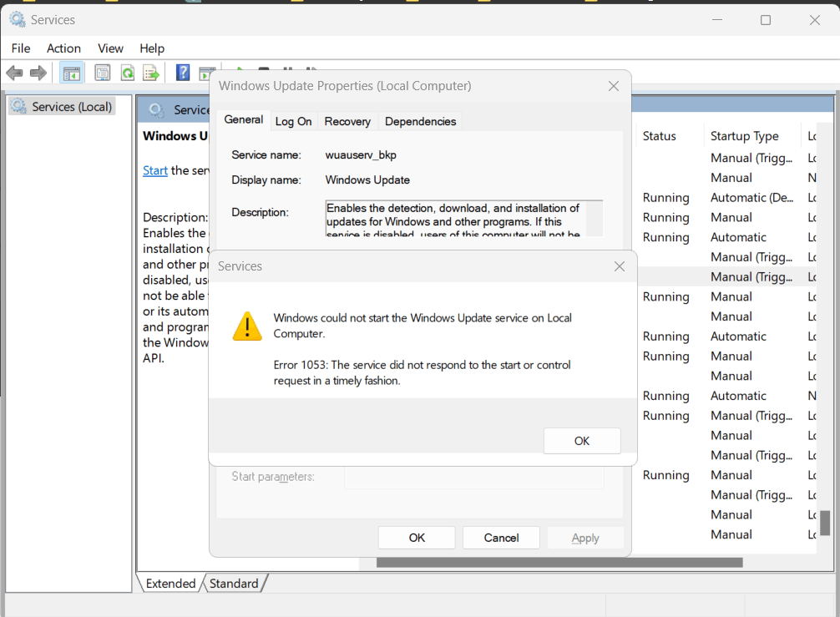The image size is (840, 617).
Task: Switch to the General tab
Action: (x=243, y=119)
